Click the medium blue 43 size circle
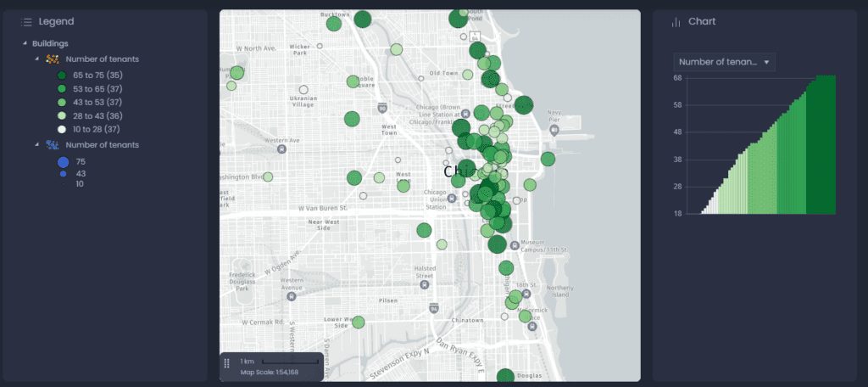The height and width of the screenshot is (387, 868). [x=63, y=173]
